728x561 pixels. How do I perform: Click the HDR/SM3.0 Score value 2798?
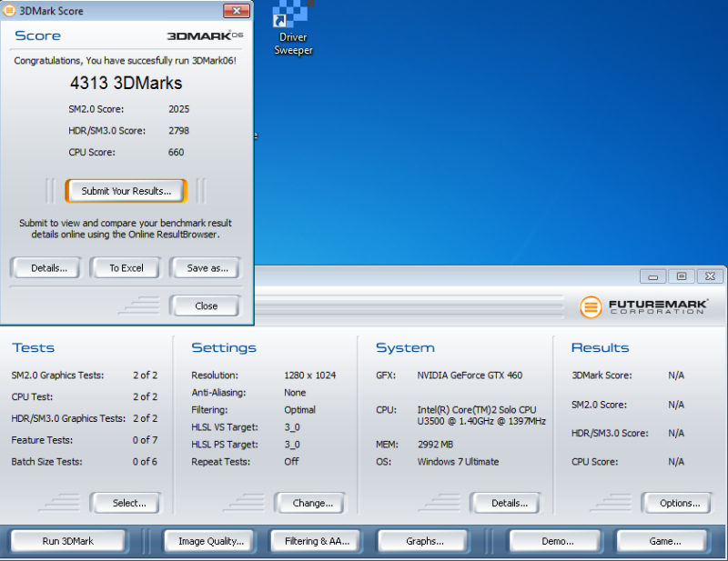point(178,130)
